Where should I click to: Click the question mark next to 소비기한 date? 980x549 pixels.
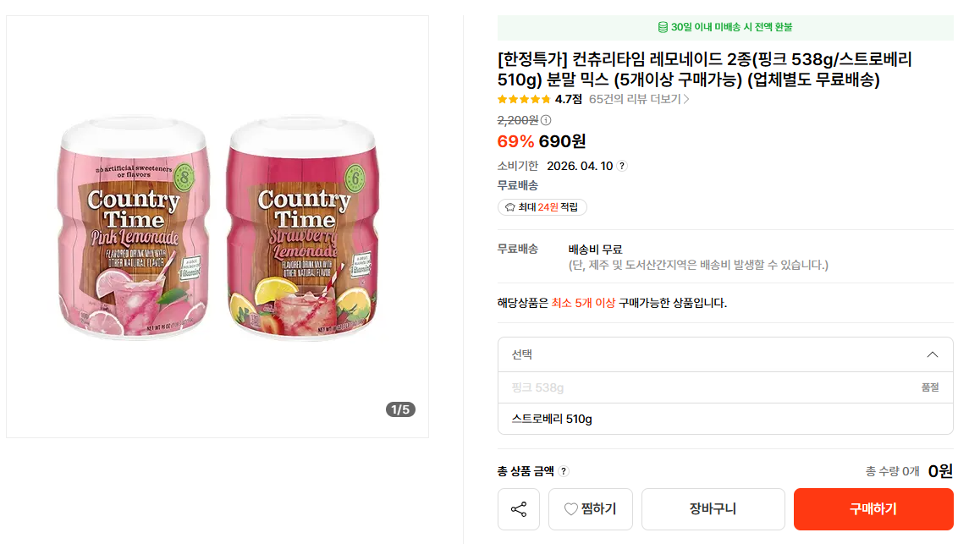point(622,166)
